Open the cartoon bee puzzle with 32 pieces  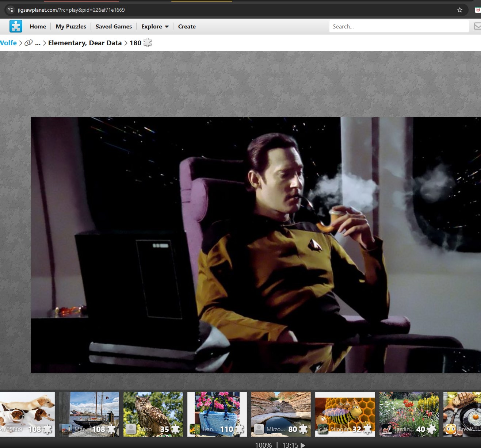pyautogui.click(x=345, y=414)
